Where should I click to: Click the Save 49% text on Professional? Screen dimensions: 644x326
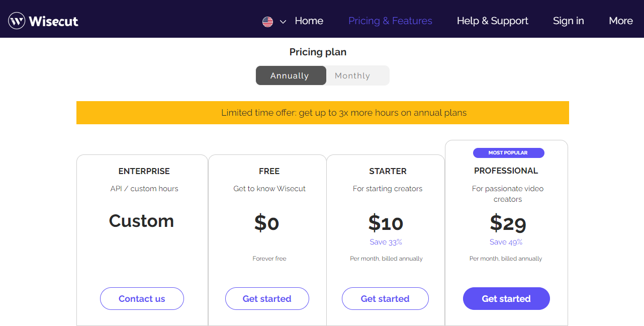click(x=506, y=242)
